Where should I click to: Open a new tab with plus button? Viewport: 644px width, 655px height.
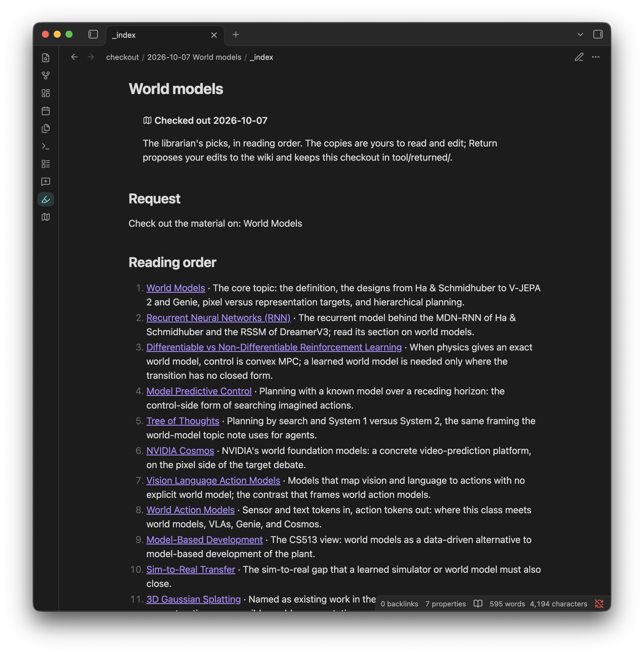coord(236,34)
